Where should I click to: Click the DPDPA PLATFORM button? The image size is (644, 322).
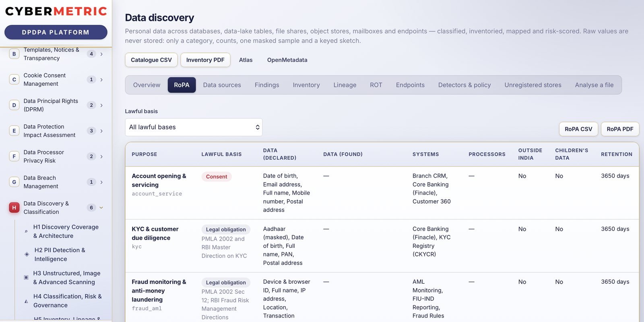click(56, 32)
